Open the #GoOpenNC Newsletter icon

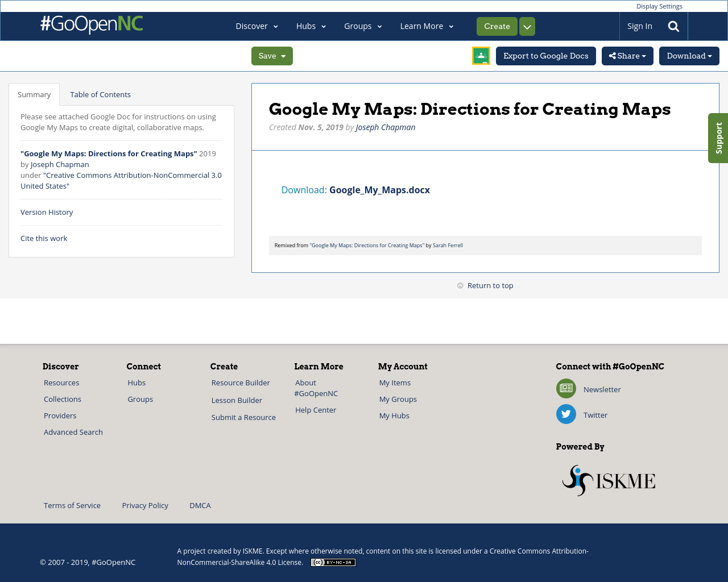pyautogui.click(x=565, y=389)
